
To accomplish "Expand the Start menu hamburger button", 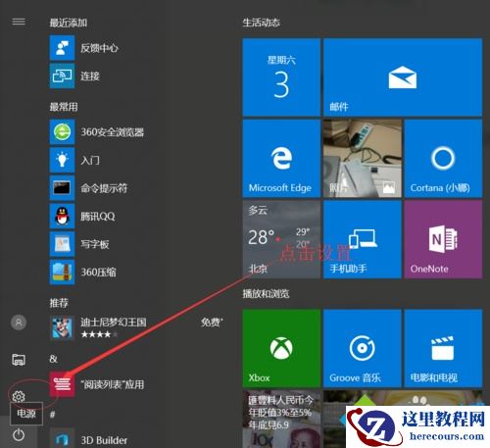I will 19,22.
